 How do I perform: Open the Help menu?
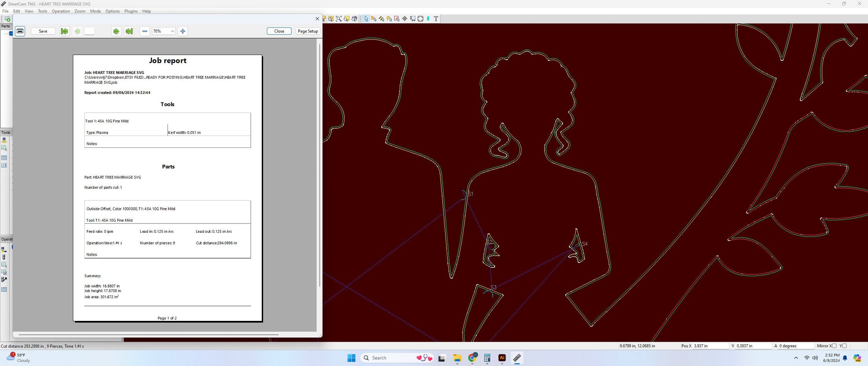147,11
